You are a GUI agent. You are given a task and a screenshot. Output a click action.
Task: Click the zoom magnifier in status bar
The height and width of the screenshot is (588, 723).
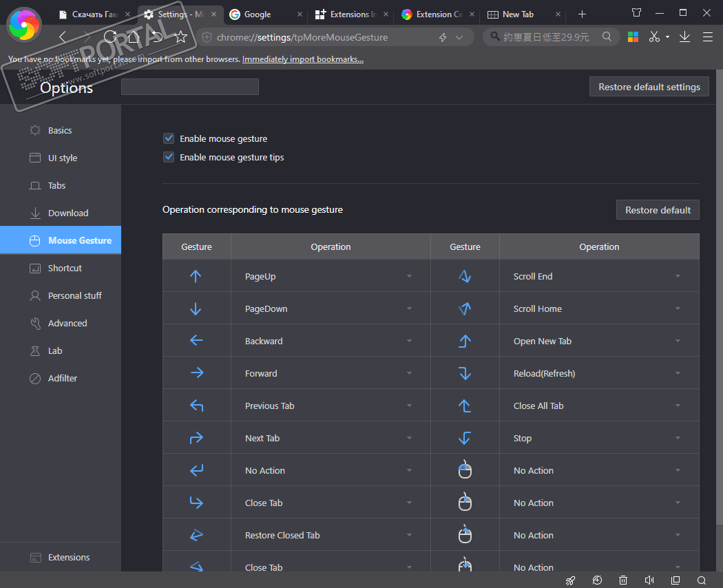coord(702,580)
